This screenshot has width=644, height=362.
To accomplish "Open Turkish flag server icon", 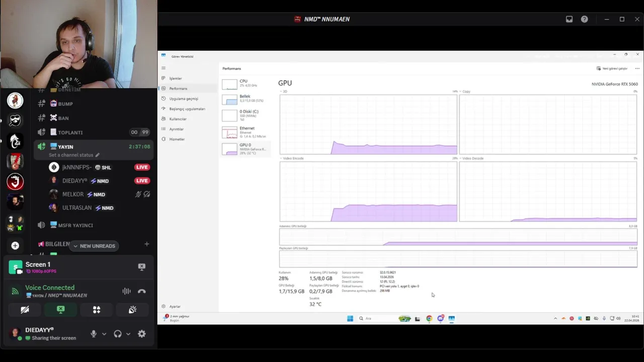I will tap(15, 161).
